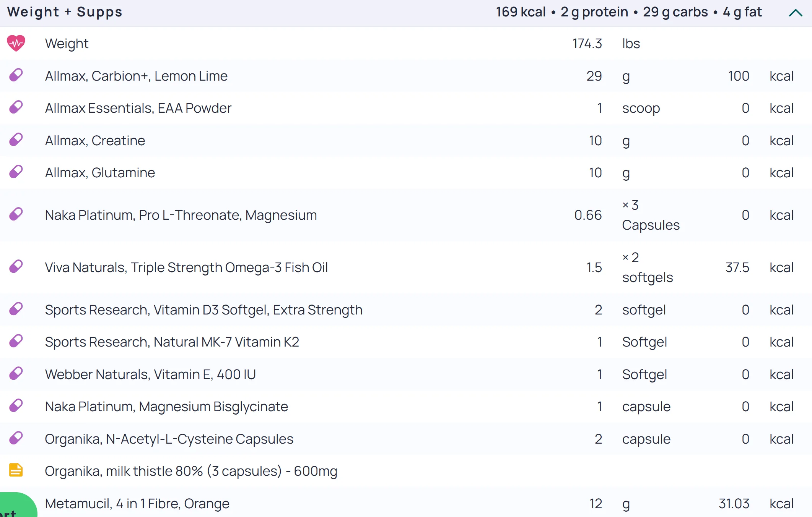Click the pill icon for Magnesium Bisglycinate
Screen dimensions: 812x517
(16, 406)
